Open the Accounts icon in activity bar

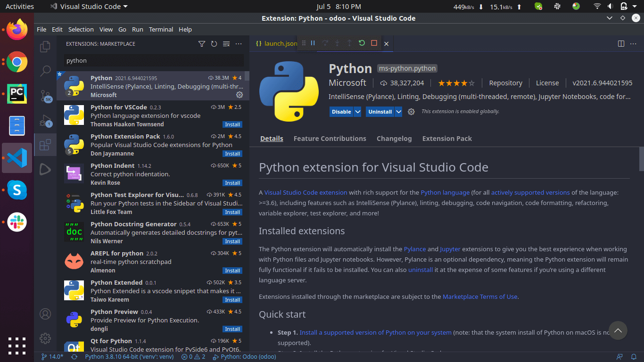click(45, 314)
